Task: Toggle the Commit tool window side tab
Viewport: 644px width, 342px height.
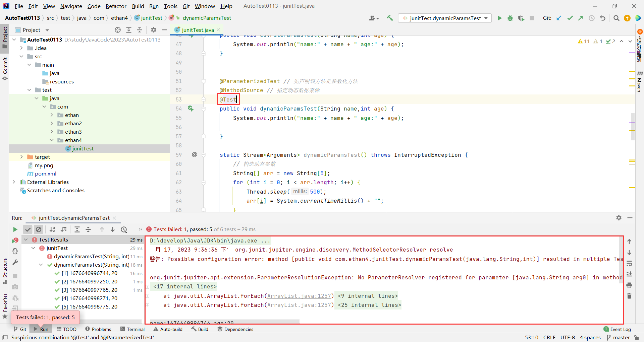Action: [x=5, y=69]
